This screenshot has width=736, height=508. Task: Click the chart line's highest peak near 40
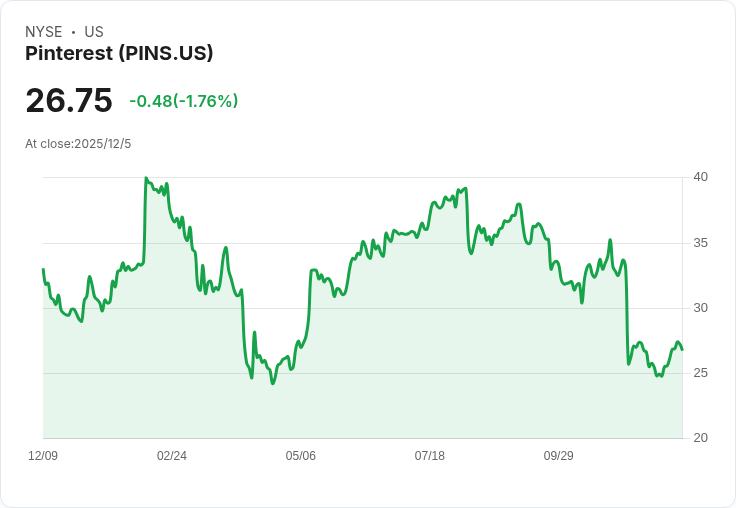[146, 178]
